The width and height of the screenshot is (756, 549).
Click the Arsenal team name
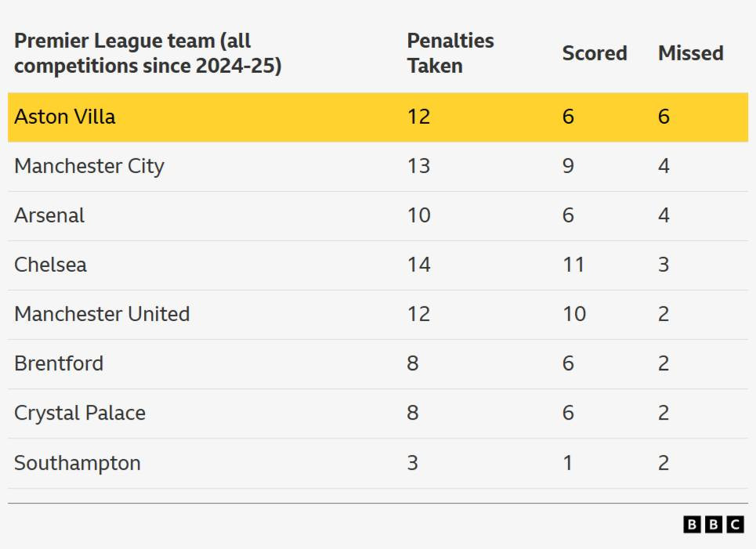click(49, 215)
